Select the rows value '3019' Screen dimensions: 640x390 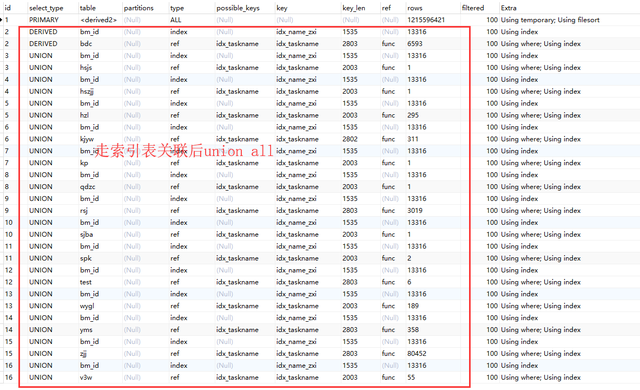coord(415,211)
